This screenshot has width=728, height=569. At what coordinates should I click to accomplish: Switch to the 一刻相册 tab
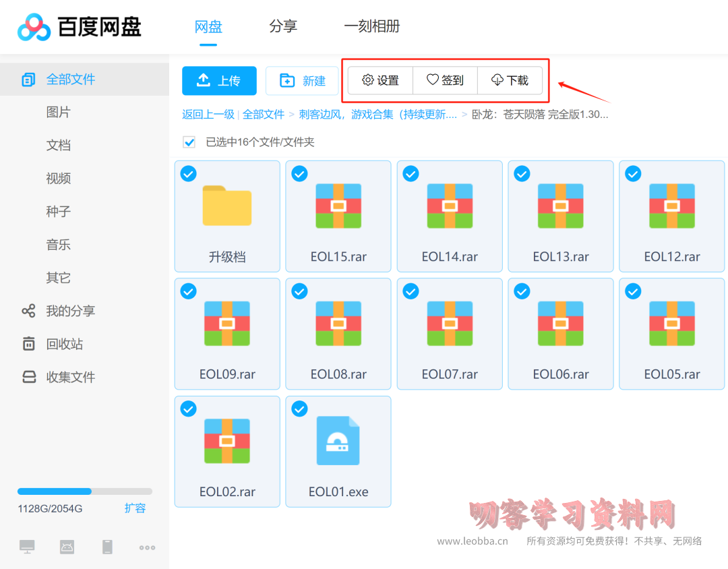pos(372,26)
